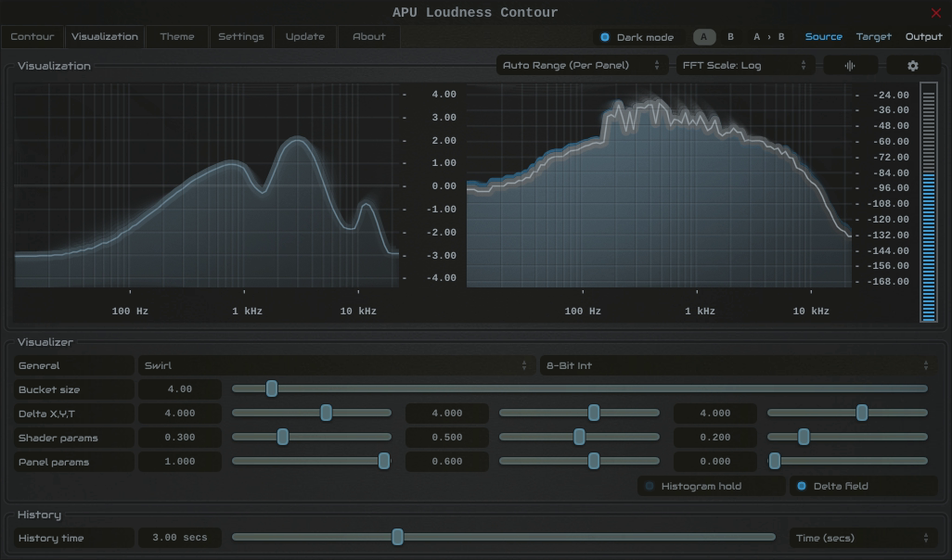Enable Histogram hold
952x560 pixels.
pos(711,486)
